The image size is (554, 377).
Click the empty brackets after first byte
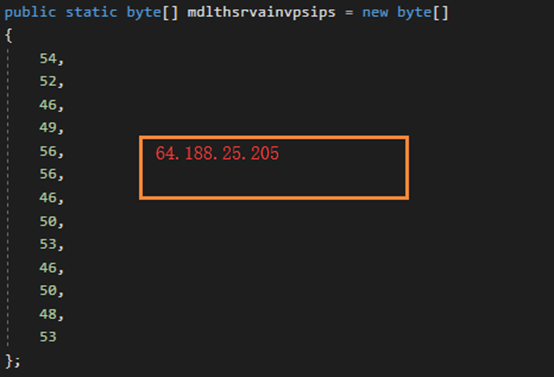coord(171,13)
